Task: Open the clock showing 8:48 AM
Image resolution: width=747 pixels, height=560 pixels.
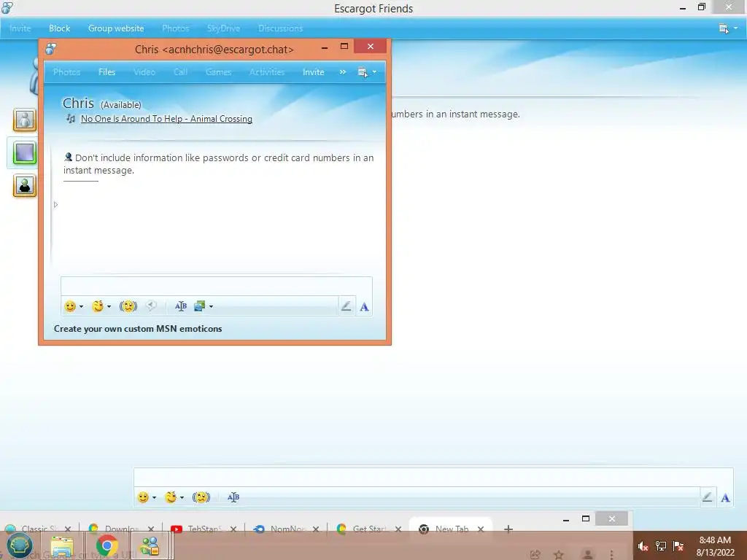Action: click(715, 546)
